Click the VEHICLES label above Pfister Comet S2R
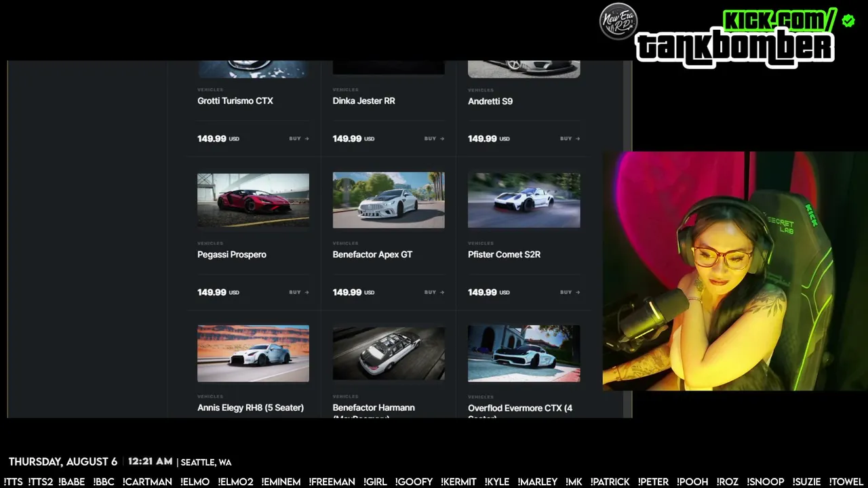 coord(481,243)
